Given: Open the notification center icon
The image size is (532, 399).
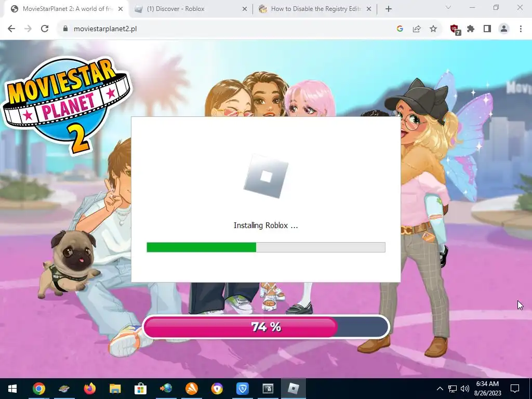Looking at the screenshot, I should pos(515,389).
